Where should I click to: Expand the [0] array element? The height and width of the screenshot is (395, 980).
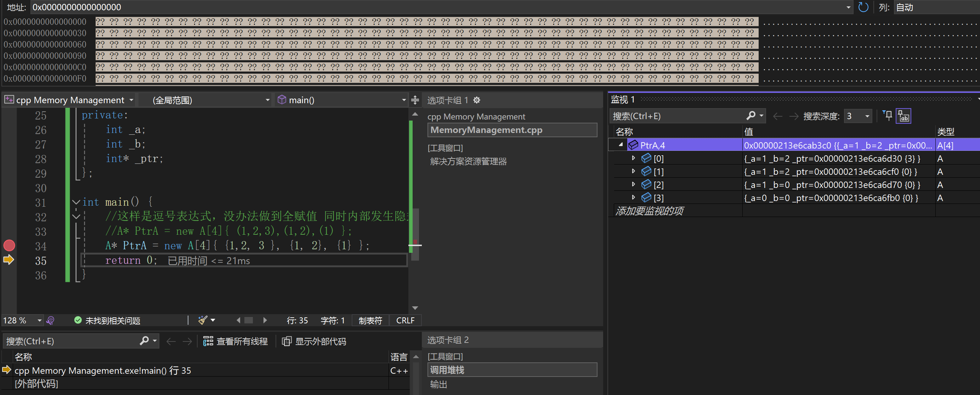point(633,158)
